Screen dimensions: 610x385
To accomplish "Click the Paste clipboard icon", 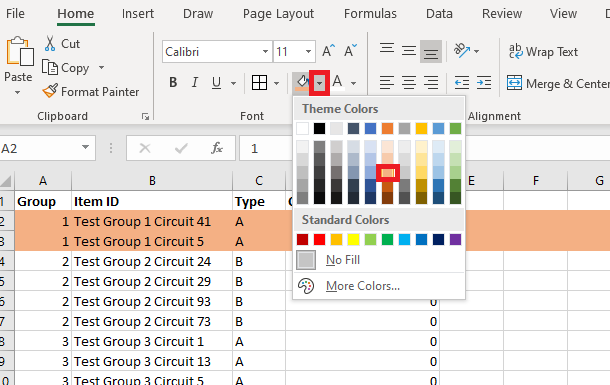I will tap(19, 51).
